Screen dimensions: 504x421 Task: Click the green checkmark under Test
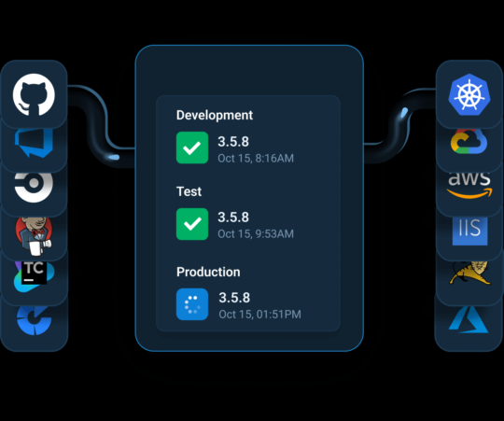pyautogui.click(x=192, y=224)
